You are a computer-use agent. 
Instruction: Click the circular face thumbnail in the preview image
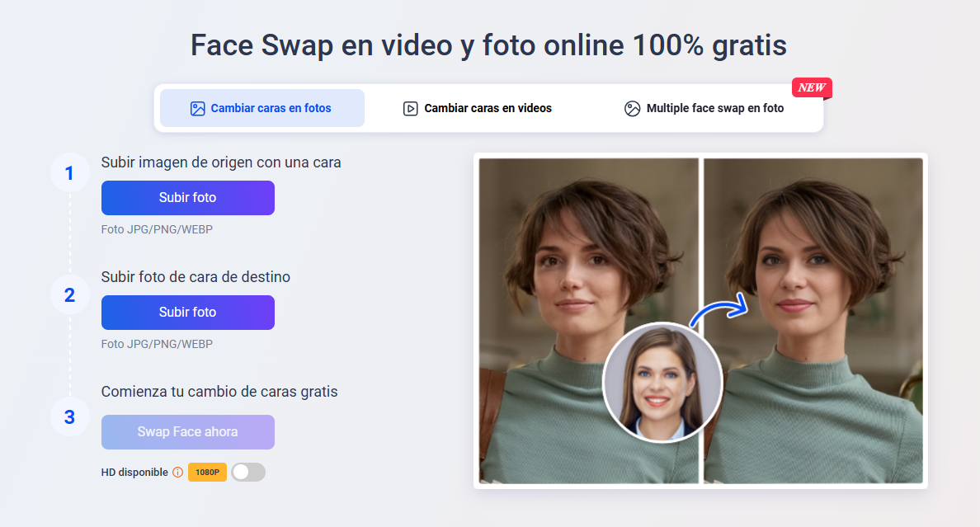[663, 382]
